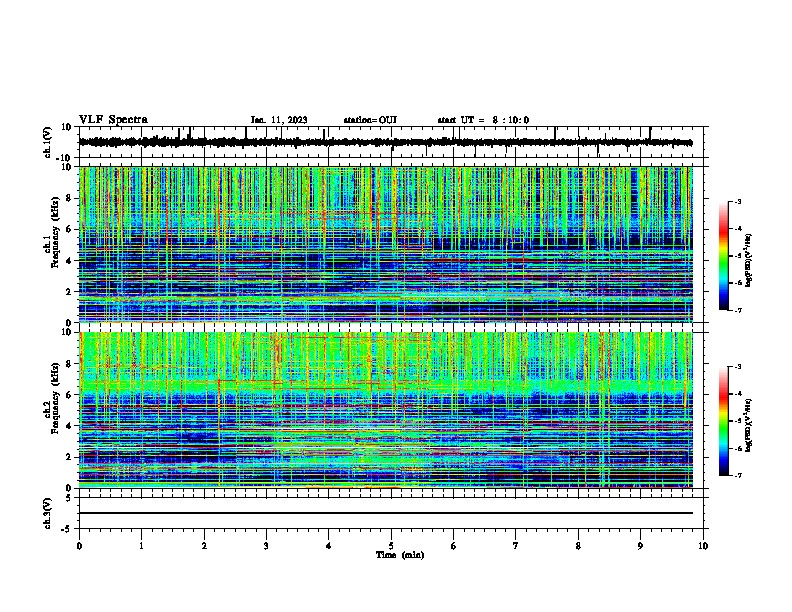This screenshot has height=612, width=792.
Task: Click the ch.2 spectrogram panel
Action: click(x=385, y=410)
